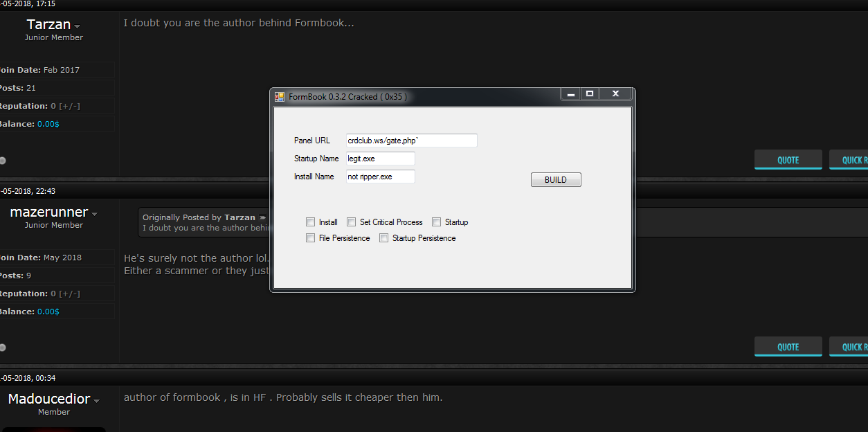The width and height of the screenshot is (868, 432).
Task: Click the offline status dot in Tarzan's post
Action: point(2,161)
